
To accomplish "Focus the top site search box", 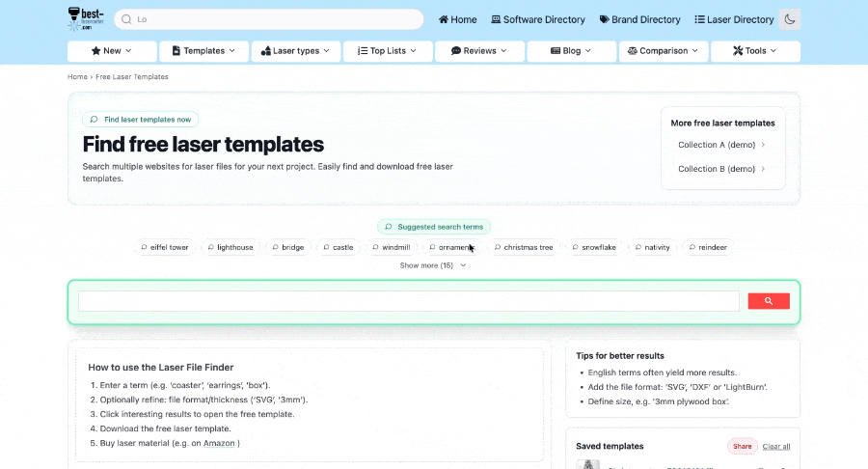I will [x=268, y=19].
